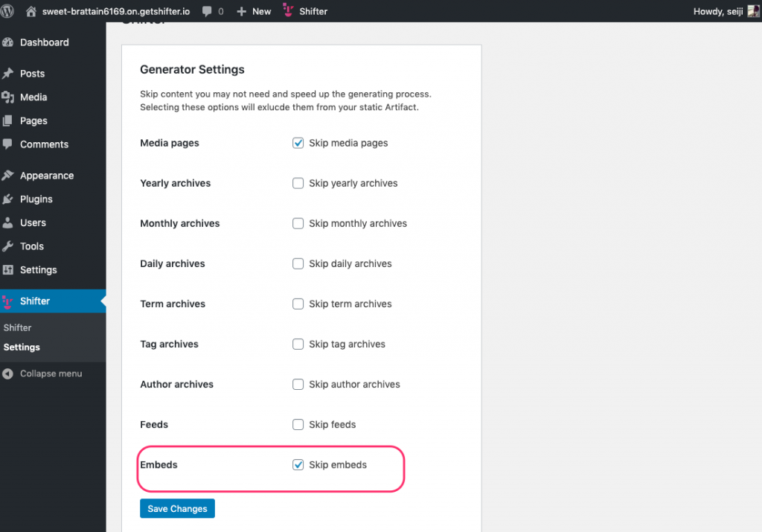Viewport: 762px width, 532px height.
Task: Click the Shifter logo in top bar
Action: click(288, 10)
